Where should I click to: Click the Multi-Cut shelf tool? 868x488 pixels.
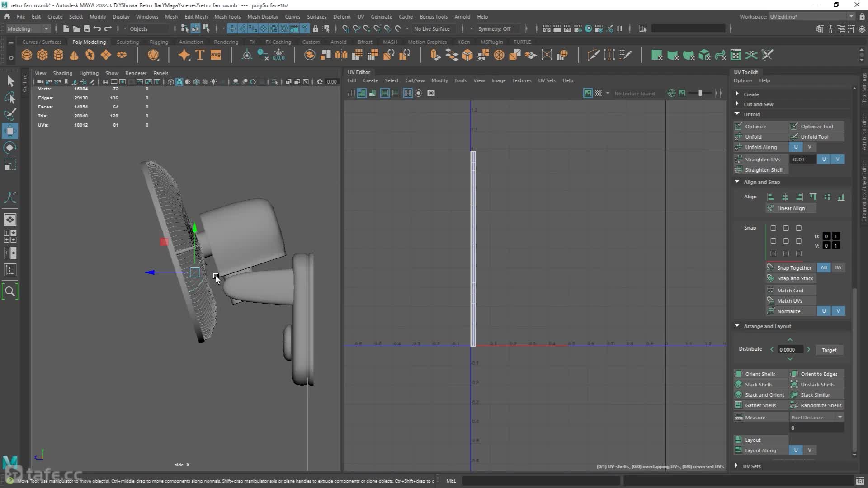594,55
